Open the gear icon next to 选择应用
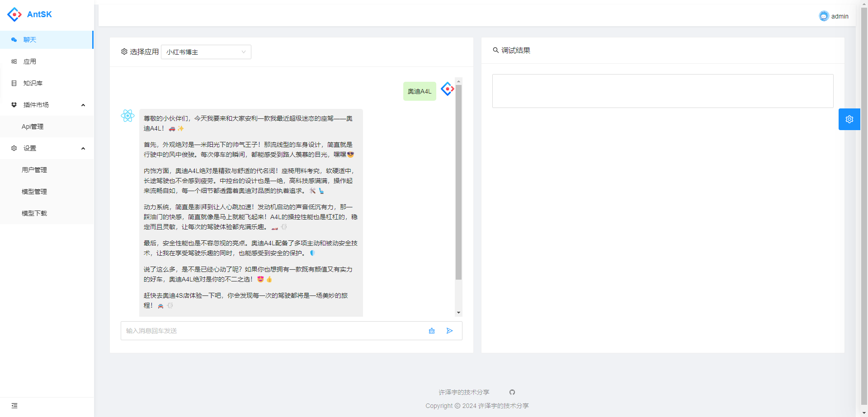The image size is (868, 417). [x=124, y=52]
